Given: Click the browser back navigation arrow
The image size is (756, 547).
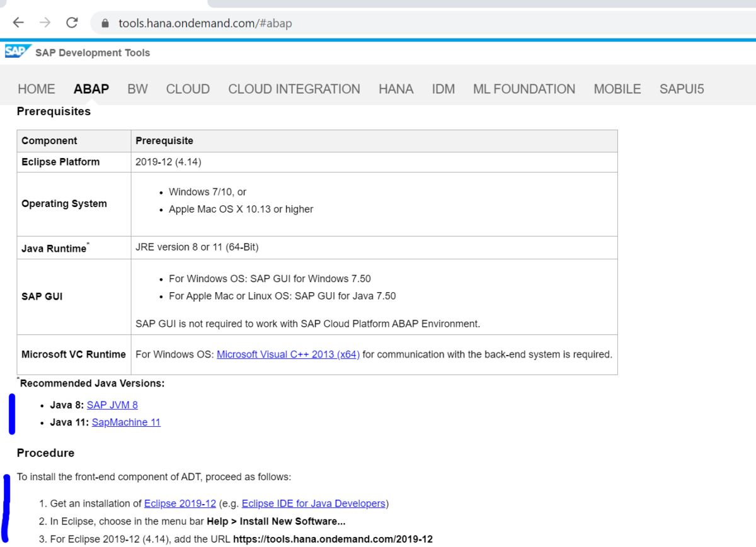Looking at the screenshot, I should [18, 22].
